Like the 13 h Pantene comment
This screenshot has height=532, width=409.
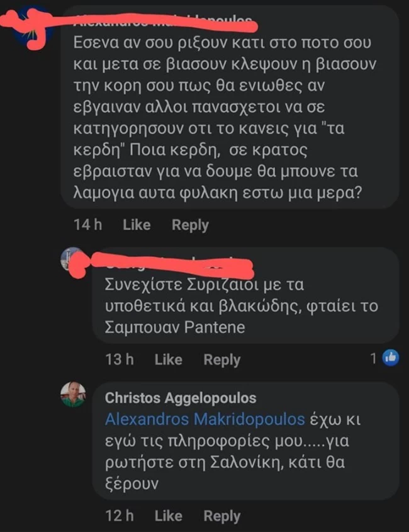[168, 359]
